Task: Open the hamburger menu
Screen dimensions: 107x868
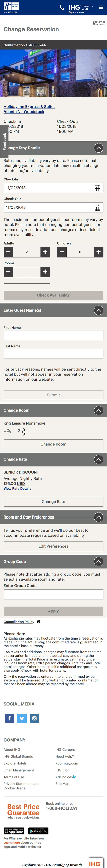Action: pos(101,7)
